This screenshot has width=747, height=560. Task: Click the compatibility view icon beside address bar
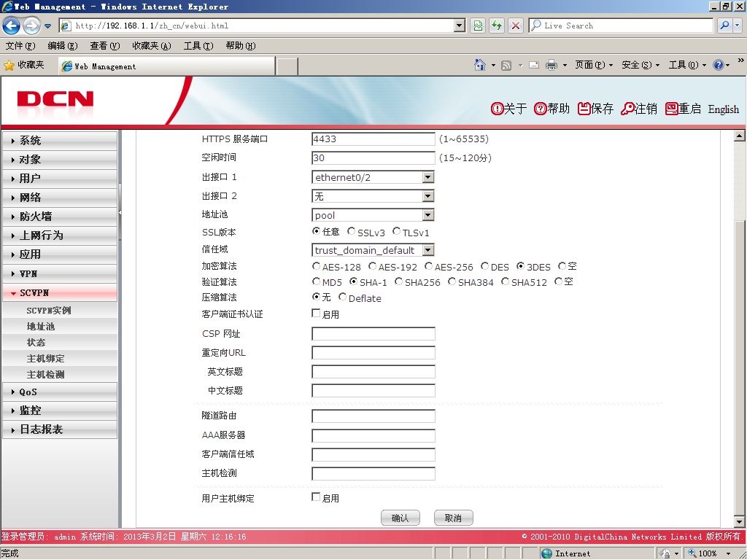(478, 26)
